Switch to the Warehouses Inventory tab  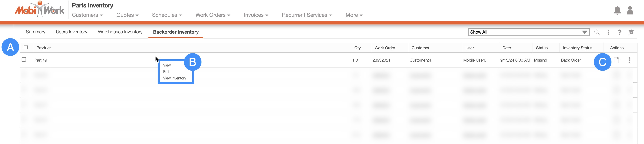pos(120,32)
